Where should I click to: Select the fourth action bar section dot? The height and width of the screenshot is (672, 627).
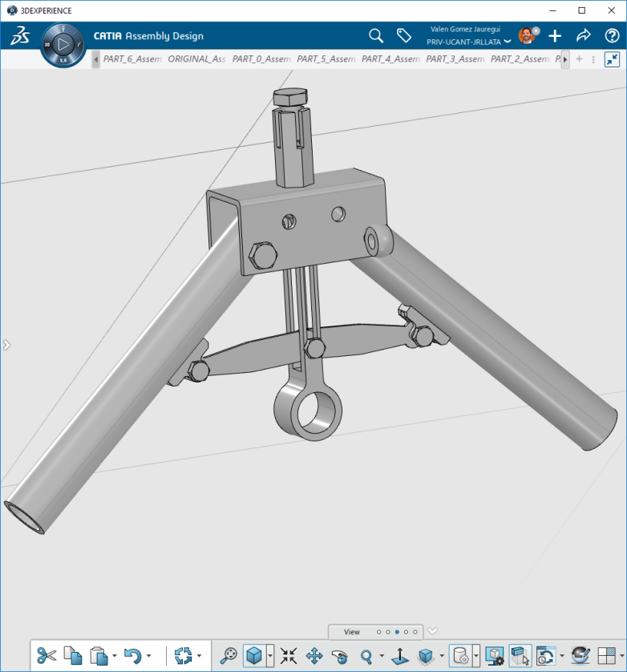[407, 632]
